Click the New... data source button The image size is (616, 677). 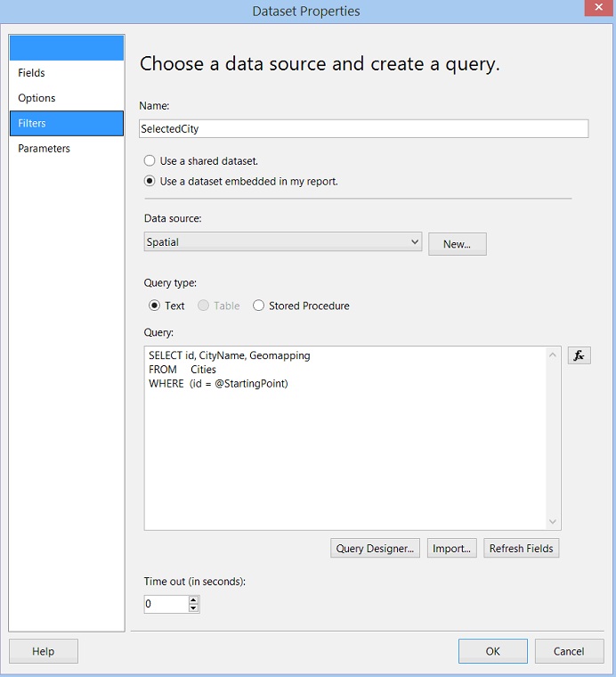(x=457, y=244)
